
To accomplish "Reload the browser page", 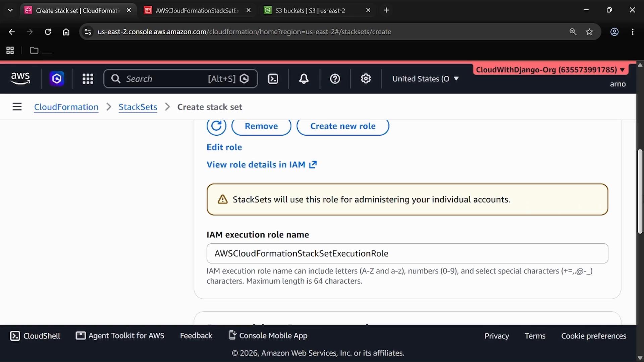I will 48,32.
